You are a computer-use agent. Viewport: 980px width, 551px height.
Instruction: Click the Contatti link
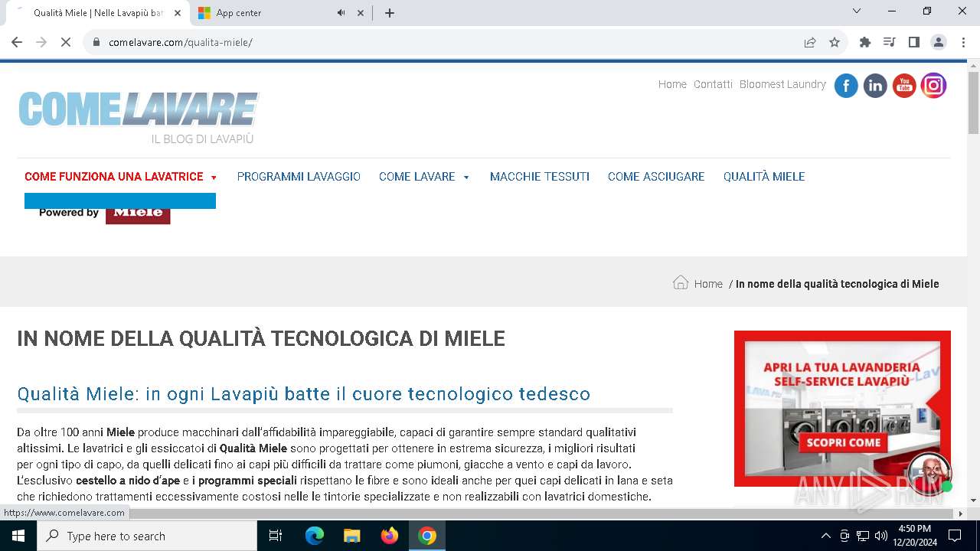pyautogui.click(x=713, y=84)
